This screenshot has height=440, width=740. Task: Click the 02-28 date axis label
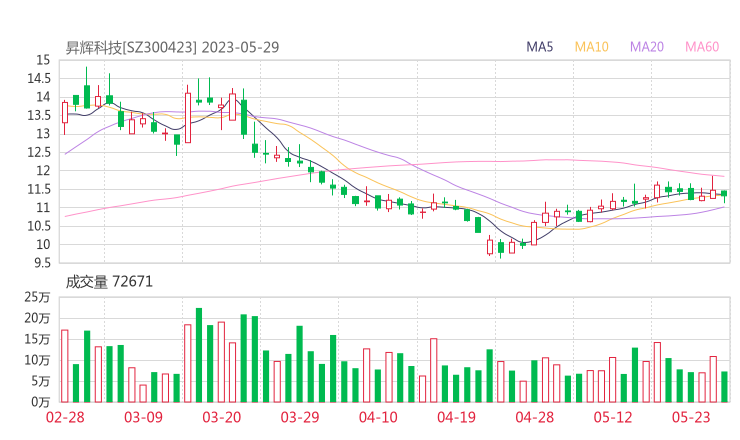click(x=65, y=417)
